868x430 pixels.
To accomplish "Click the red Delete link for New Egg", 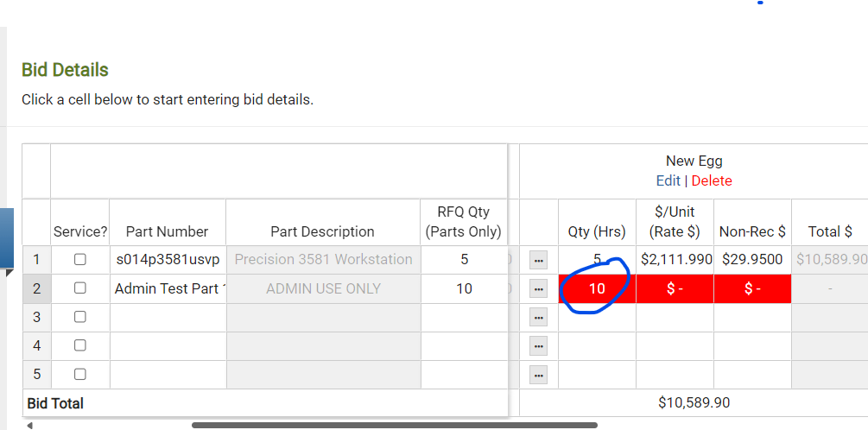I will click(x=712, y=180).
